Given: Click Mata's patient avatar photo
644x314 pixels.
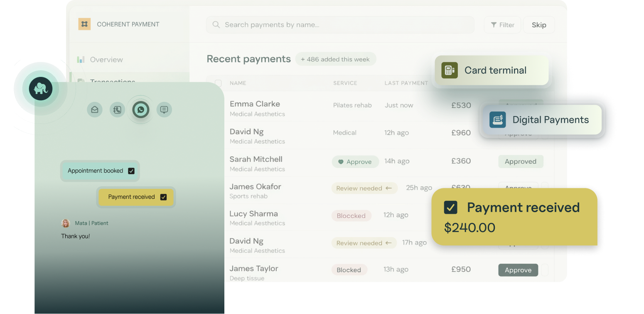Looking at the screenshot, I should [66, 223].
